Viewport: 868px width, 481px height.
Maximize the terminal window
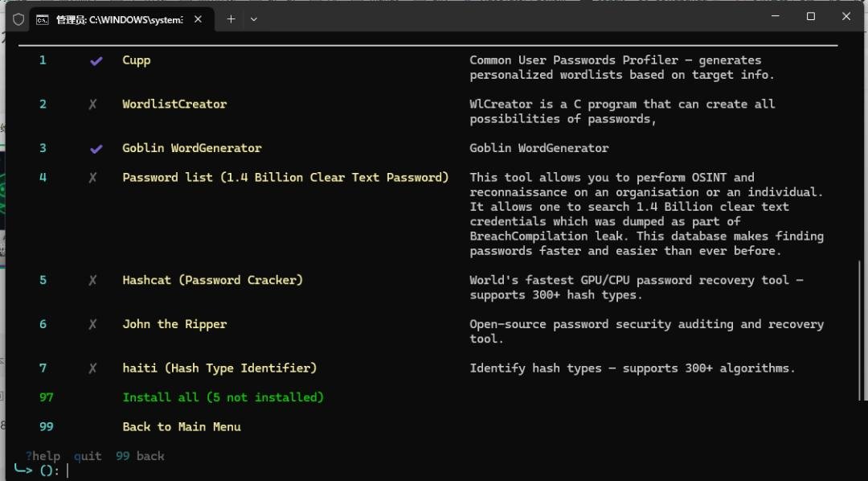810,17
